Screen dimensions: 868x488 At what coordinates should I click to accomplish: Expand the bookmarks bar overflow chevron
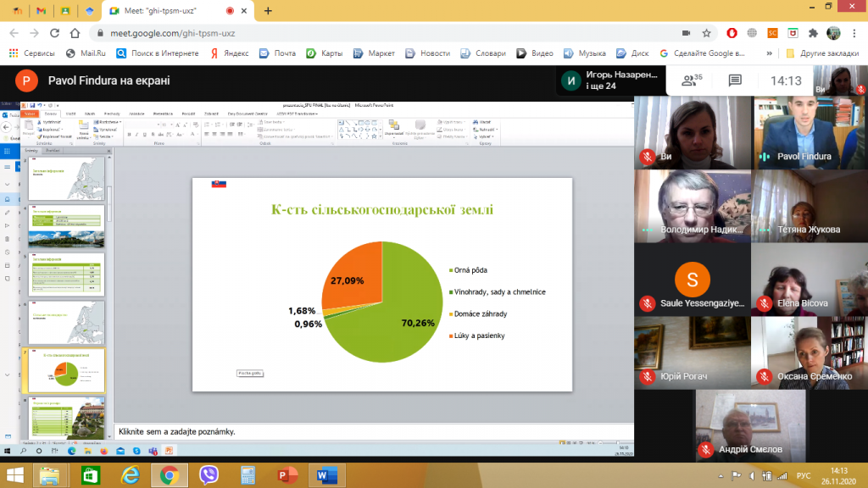pos(770,53)
